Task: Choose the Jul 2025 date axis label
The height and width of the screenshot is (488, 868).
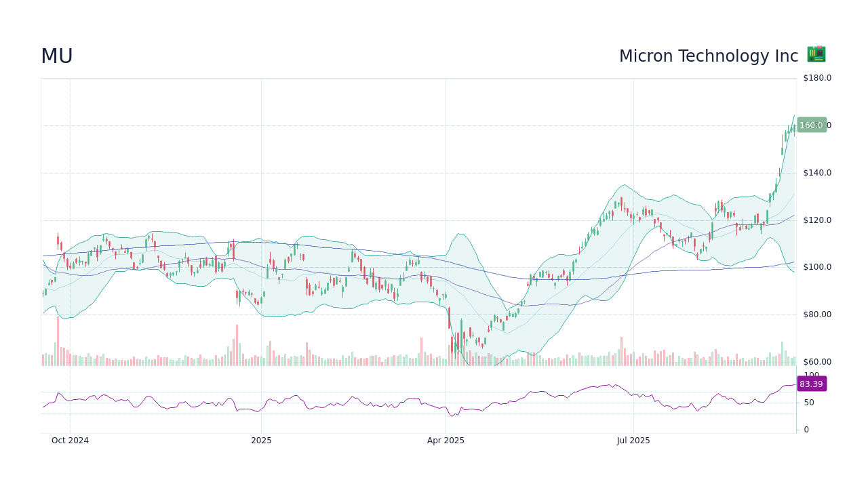Action: 633,441
